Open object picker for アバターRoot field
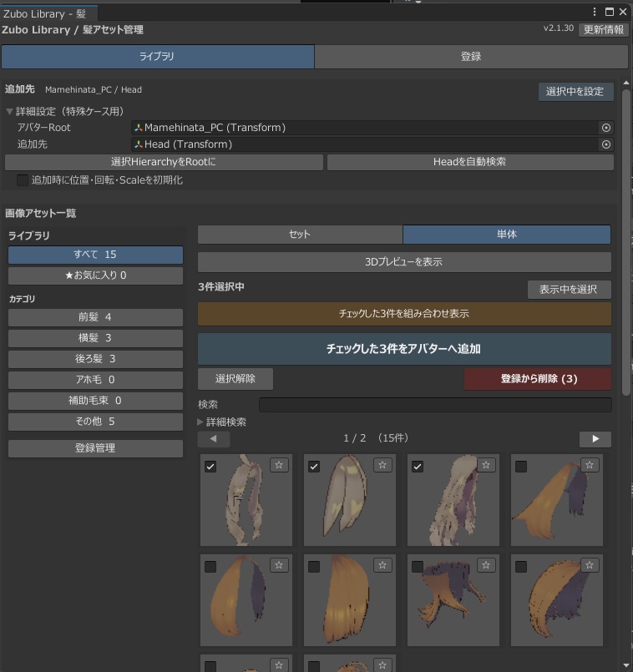 click(x=606, y=128)
